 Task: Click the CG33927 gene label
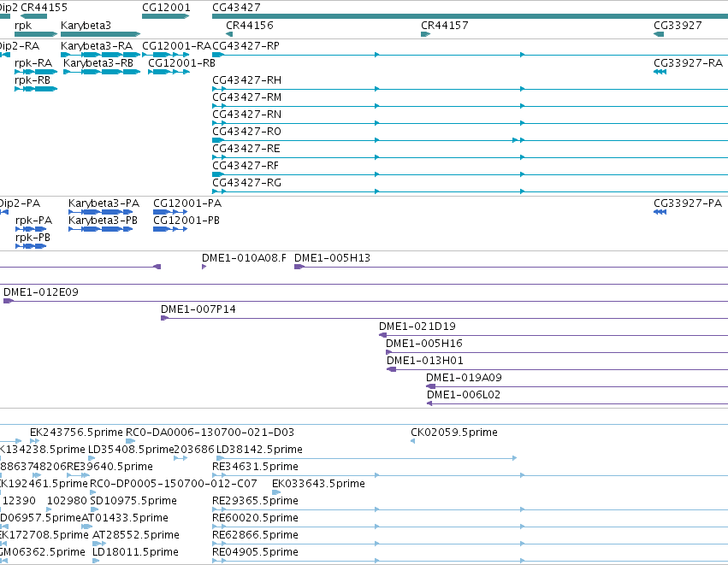click(678, 25)
